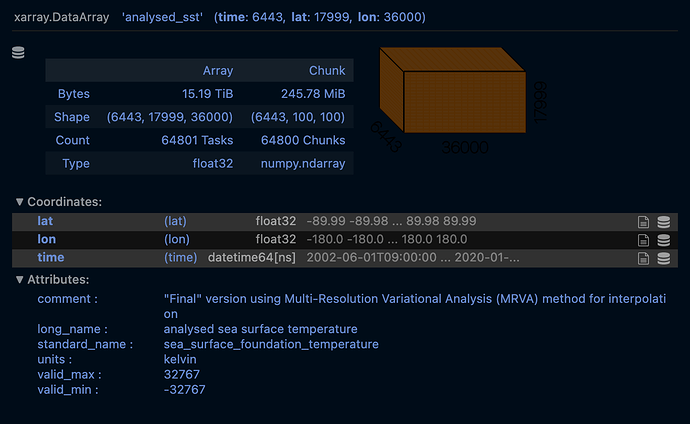Show data repr for the lat coordinate

(664, 222)
